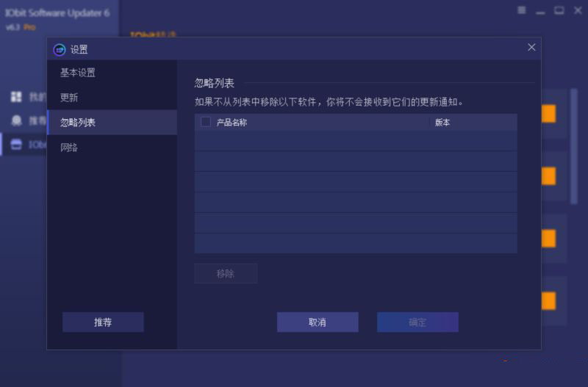The height and width of the screenshot is (387, 588).
Task: Cancel the settings with 取消
Action: click(x=318, y=322)
